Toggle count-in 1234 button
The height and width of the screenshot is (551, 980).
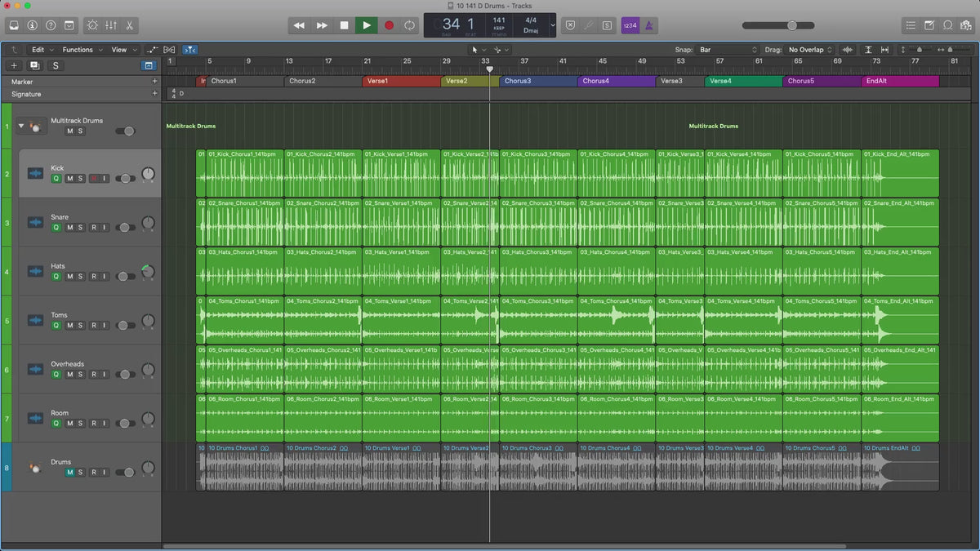(630, 25)
